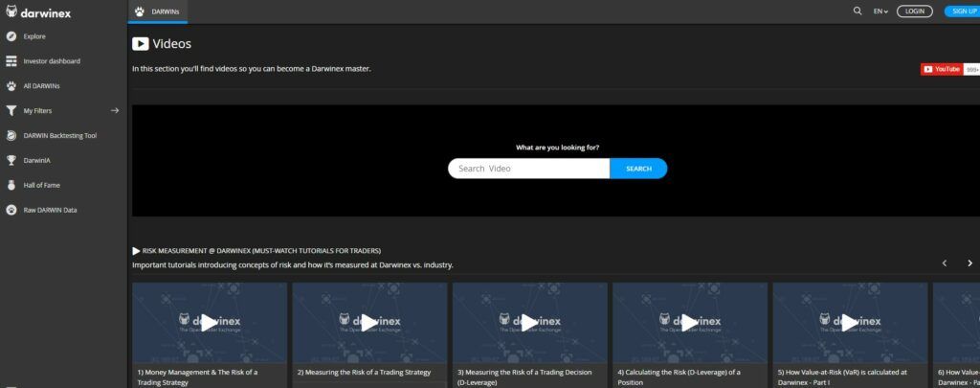Open the Hall of Fame label

pyautogui.click(x=42, y=185)
